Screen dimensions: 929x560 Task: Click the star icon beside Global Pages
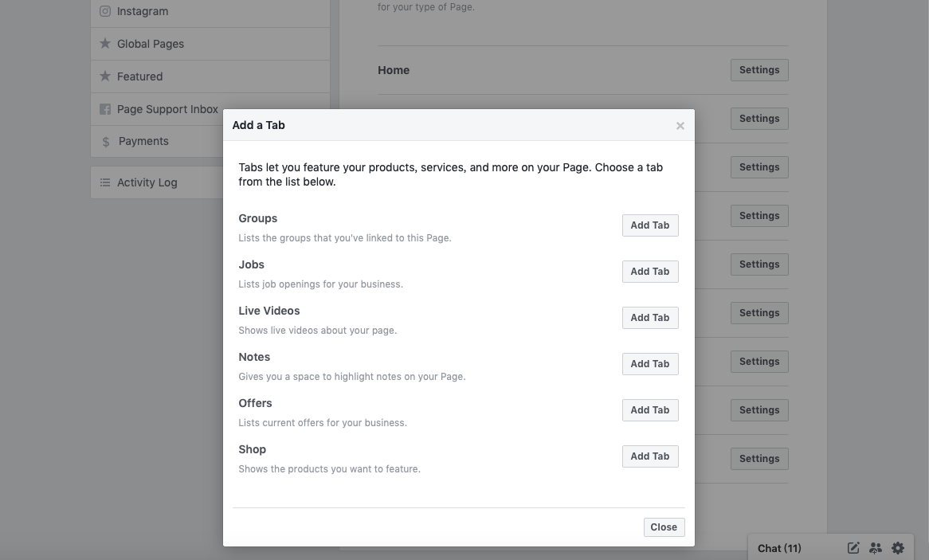[x=105, y=44]
